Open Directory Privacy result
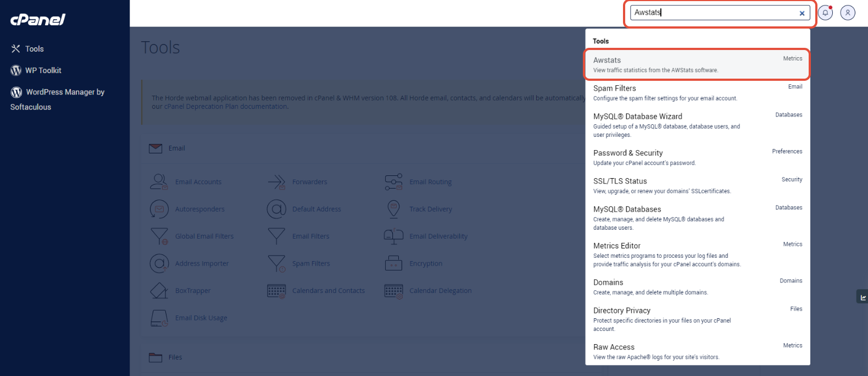This screenshot has height=376, width=868. pos(698,319)
